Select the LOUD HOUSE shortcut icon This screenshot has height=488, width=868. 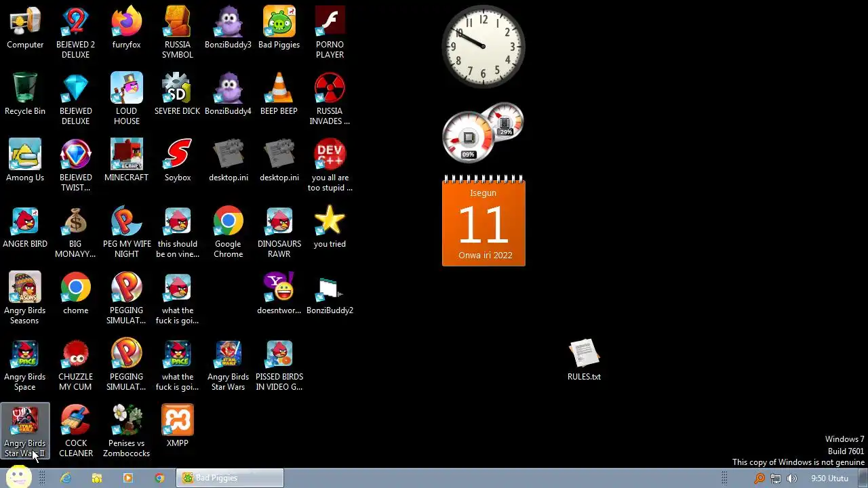[x=127, y=99]
